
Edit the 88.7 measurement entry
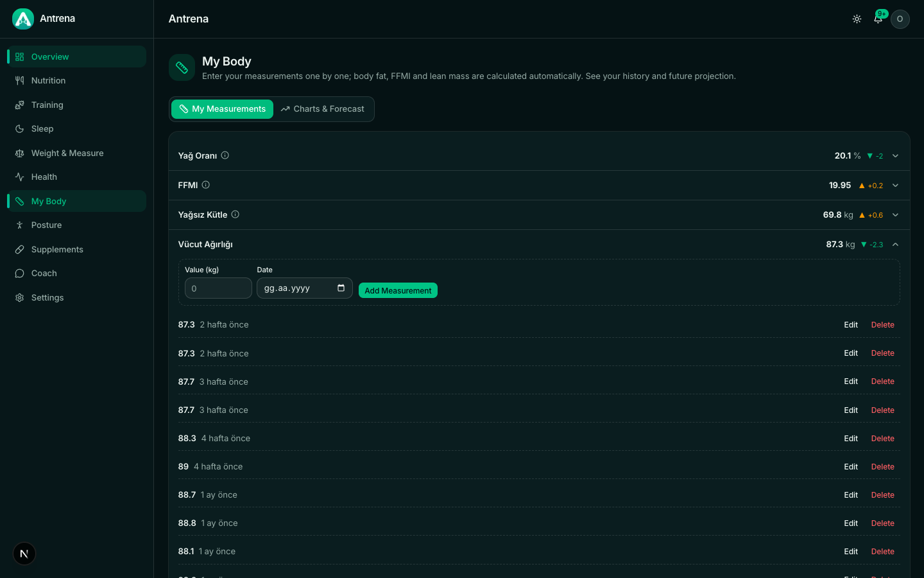pos(851,495)
